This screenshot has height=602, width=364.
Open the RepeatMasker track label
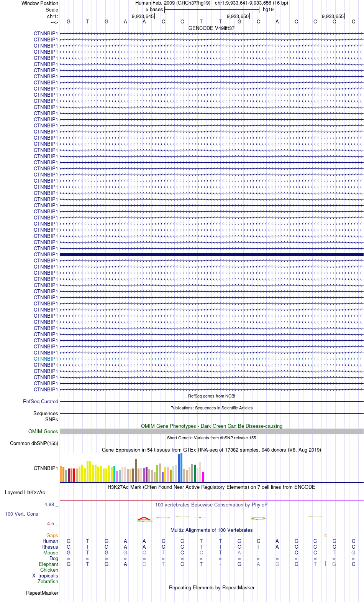(x=42, y=593)
